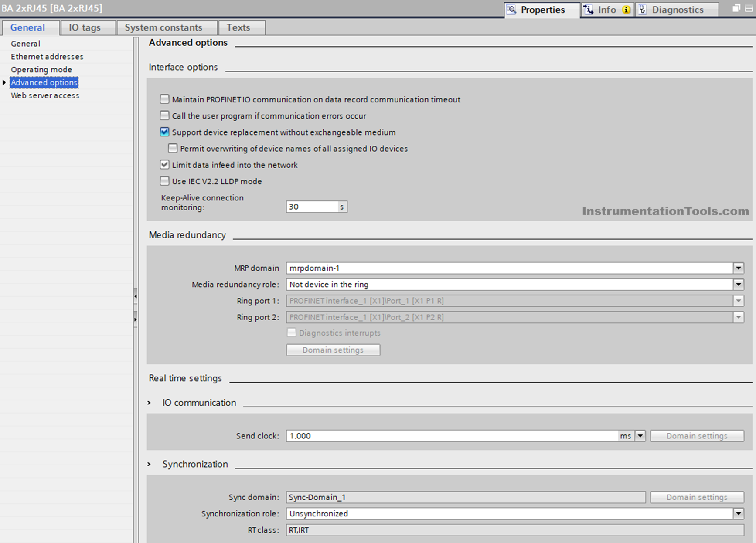Click the Interface options heading

(183, 67)
